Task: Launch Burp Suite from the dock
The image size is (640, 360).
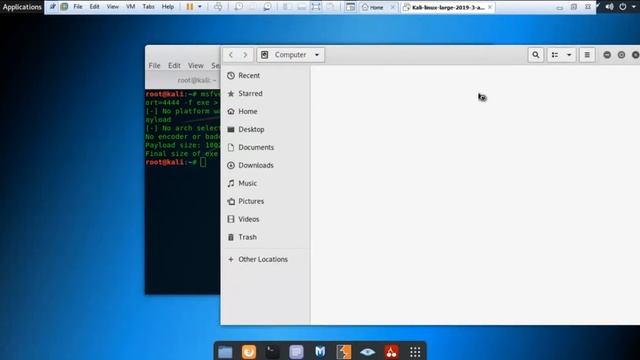Action: (344, 352)
